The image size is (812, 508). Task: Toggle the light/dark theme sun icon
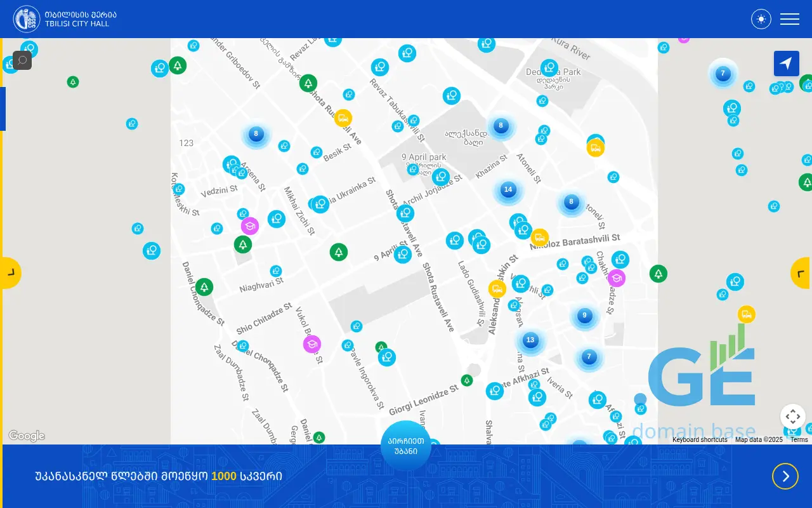[x=761, y=19]
